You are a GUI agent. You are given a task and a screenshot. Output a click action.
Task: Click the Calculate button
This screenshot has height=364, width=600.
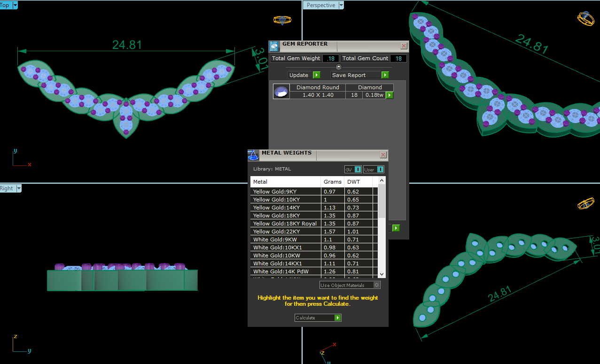(318, 318)
